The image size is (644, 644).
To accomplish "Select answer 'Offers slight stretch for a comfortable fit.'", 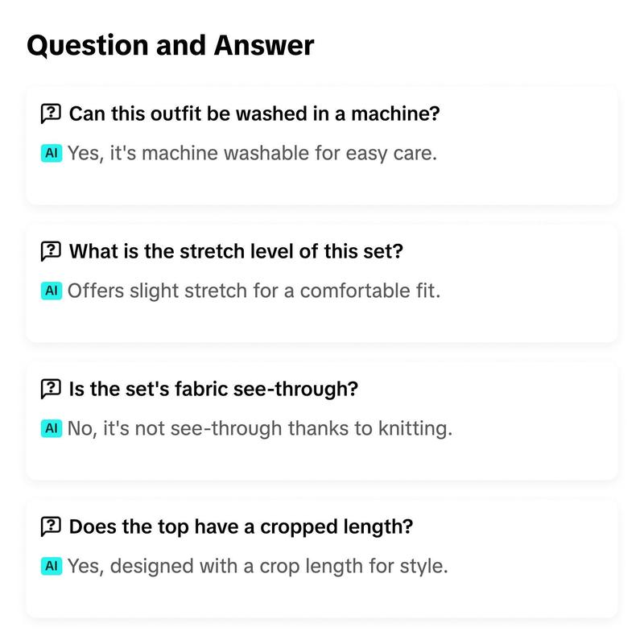I will [x=254, y=291].
